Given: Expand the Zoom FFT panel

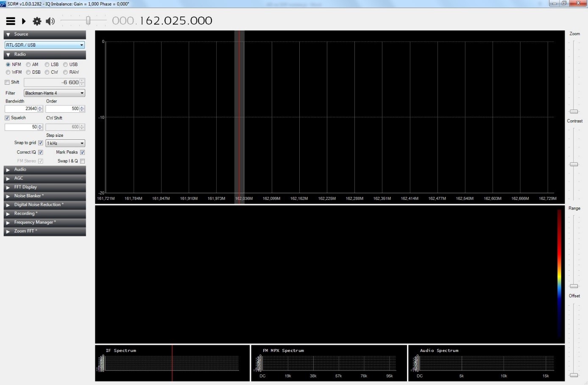Looking at the screenshot, I should [8, 231].
